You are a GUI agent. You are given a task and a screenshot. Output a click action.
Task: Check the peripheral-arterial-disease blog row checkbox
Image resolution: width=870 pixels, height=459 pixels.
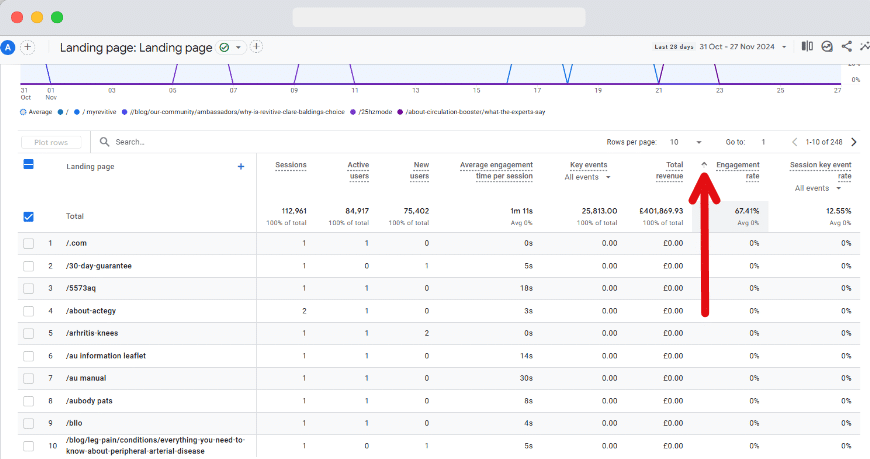(x=28, y=446)
